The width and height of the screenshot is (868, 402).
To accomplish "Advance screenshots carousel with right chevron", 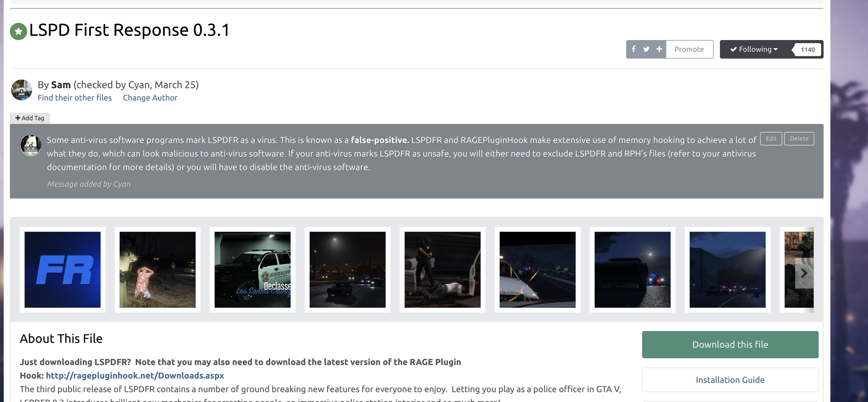I will tap(804, 273).
